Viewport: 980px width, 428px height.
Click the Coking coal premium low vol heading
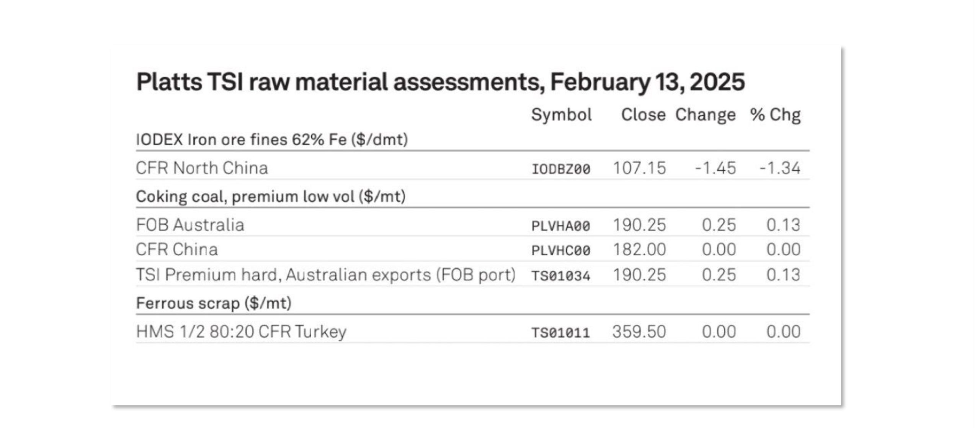point(271,197)
